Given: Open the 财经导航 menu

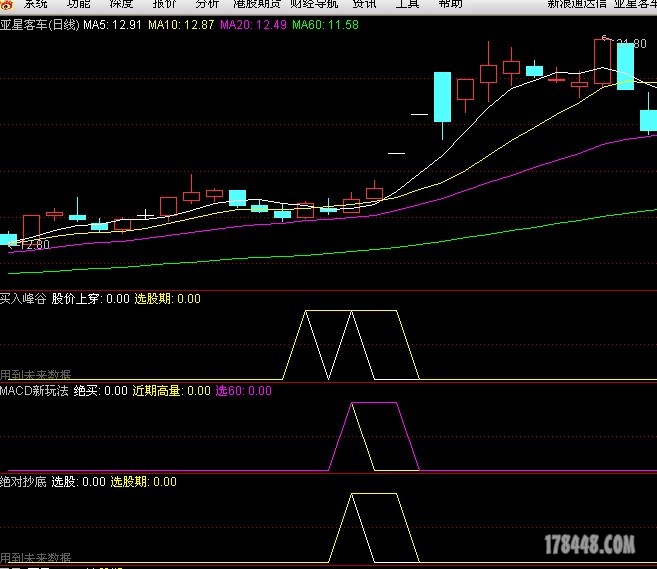Looking at the screenshot, I should [x=314, y=4].
